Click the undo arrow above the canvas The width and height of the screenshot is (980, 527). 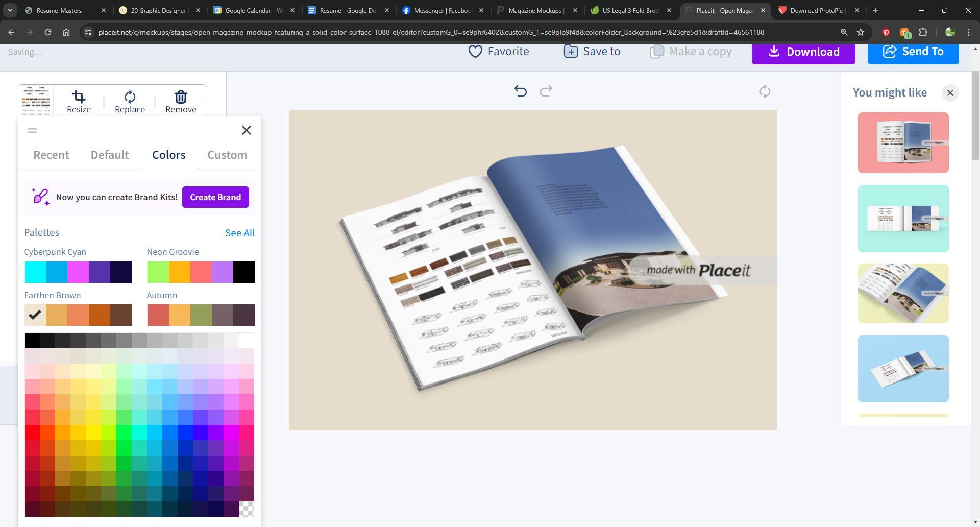[520, 91]
